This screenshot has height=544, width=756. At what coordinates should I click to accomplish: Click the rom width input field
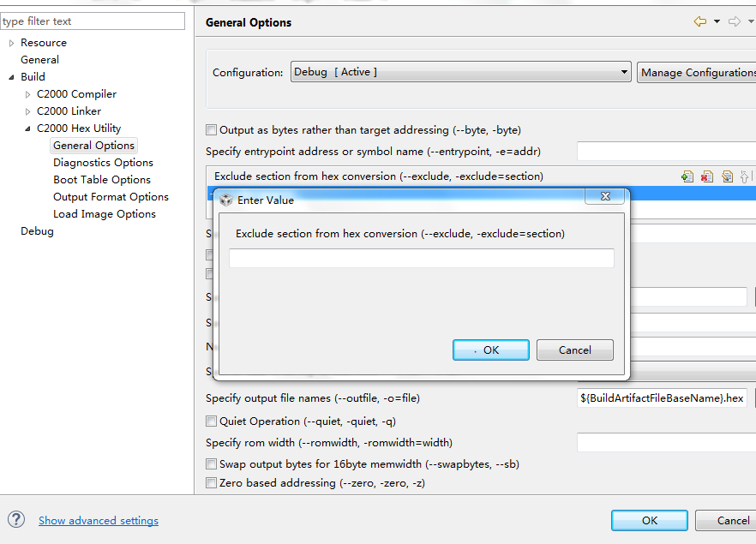coord(666,442)
